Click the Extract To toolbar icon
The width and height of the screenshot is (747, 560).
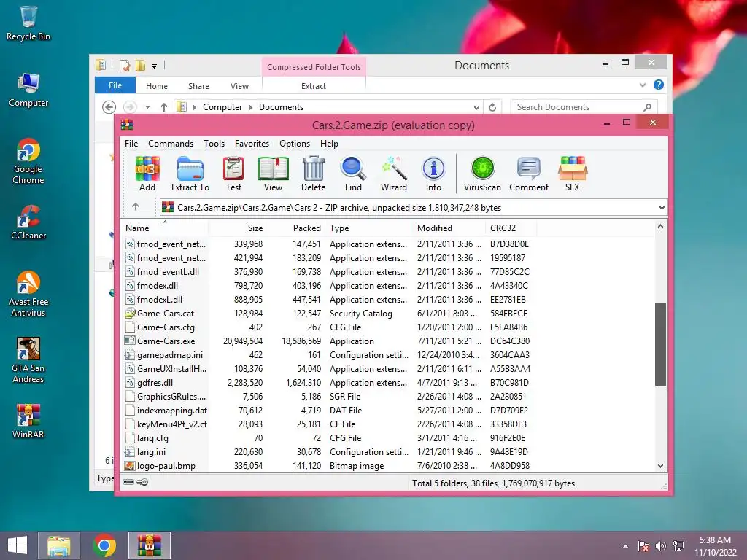[190, 174]
